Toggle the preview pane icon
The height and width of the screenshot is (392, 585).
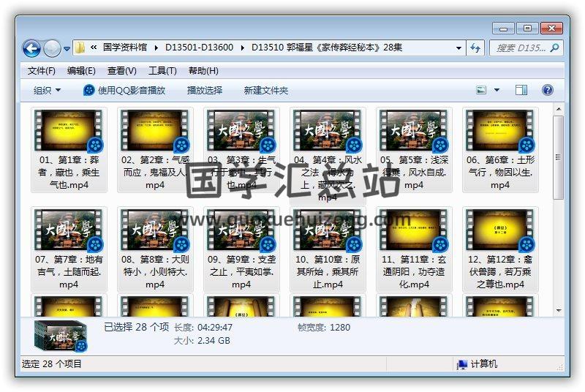pyautogui.click(x=521, y=90)
